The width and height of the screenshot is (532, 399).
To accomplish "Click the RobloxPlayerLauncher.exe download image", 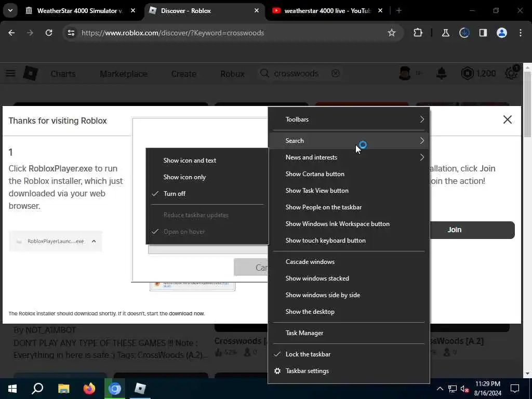I will (x=55, y=241).
